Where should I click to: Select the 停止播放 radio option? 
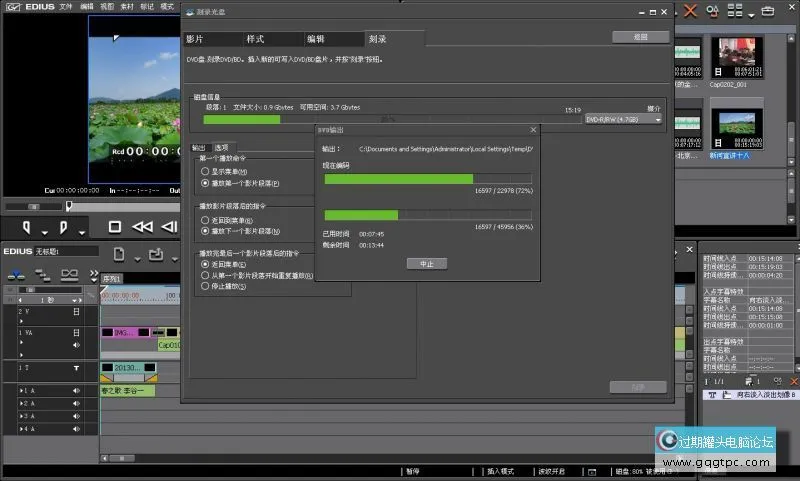[205, 286]
